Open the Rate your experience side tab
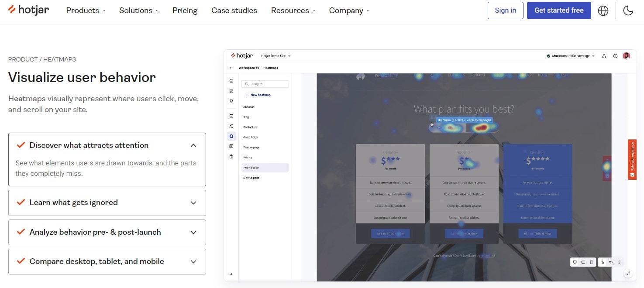Image resolution: width=644 pixels, height=288 pixels. [x=632, y=159]
